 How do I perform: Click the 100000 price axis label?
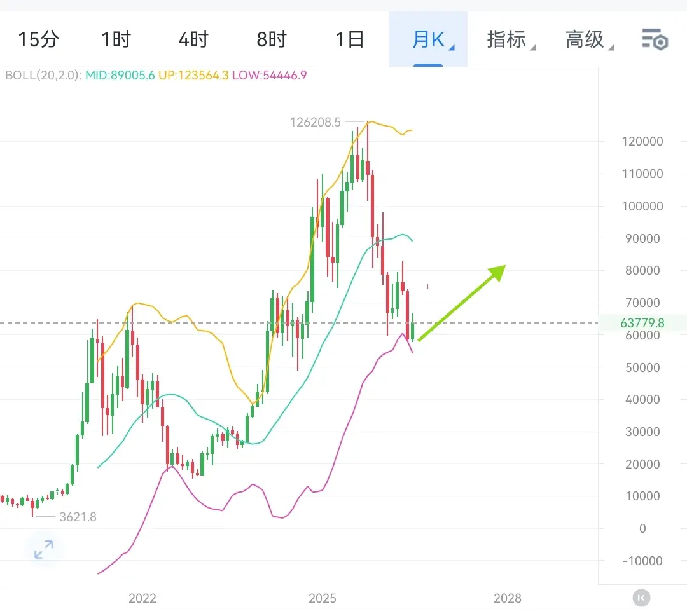(x=642, y=206)
